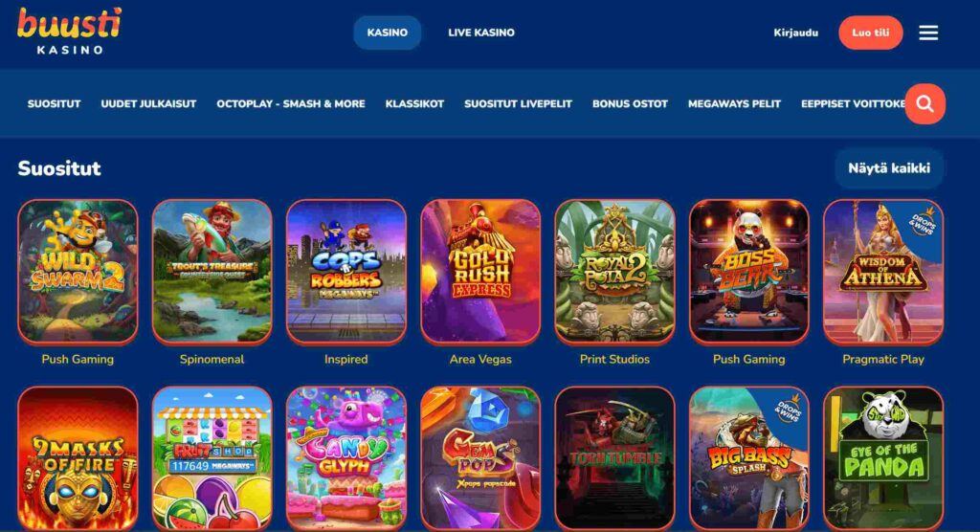This screenshot has width=980, height=532.
Task: Launch Cops n Robbers Megaways game
Action: (x=346, y=272)
